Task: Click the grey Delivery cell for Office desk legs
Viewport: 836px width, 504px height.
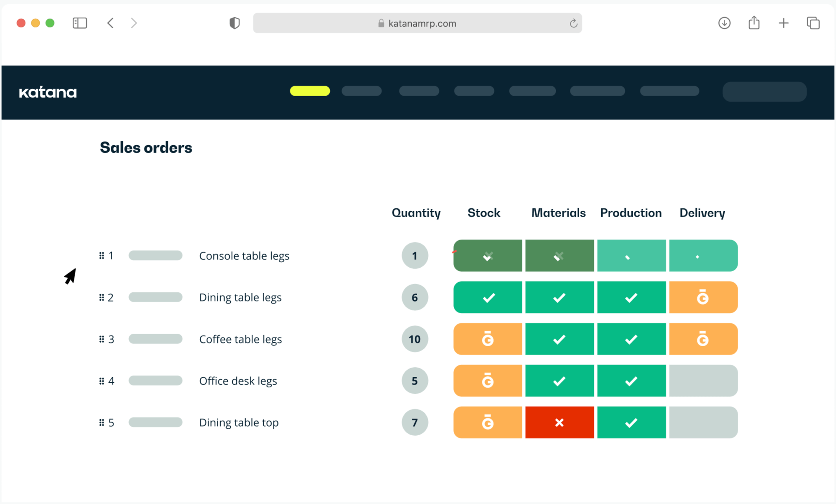Action: [703, 381]
